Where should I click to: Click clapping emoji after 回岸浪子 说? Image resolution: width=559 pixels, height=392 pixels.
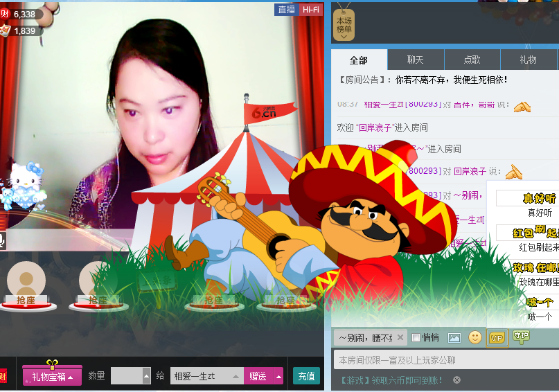pos(514,171)
